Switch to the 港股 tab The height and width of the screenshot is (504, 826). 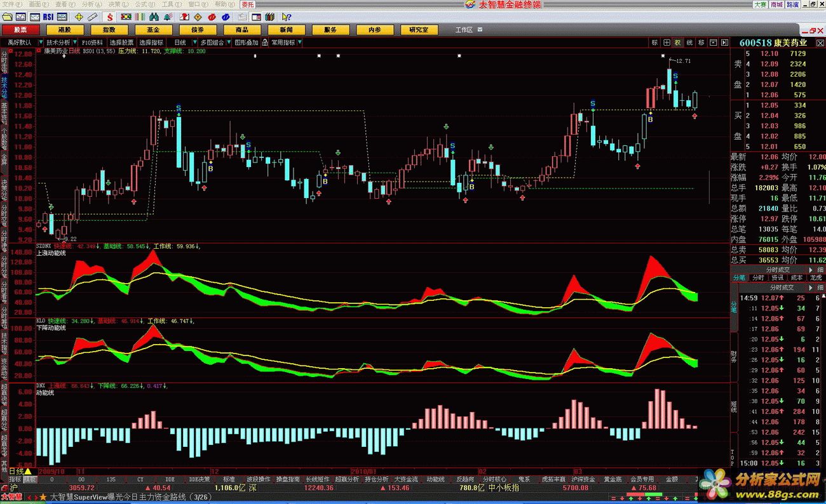click(x=65, y=30)
